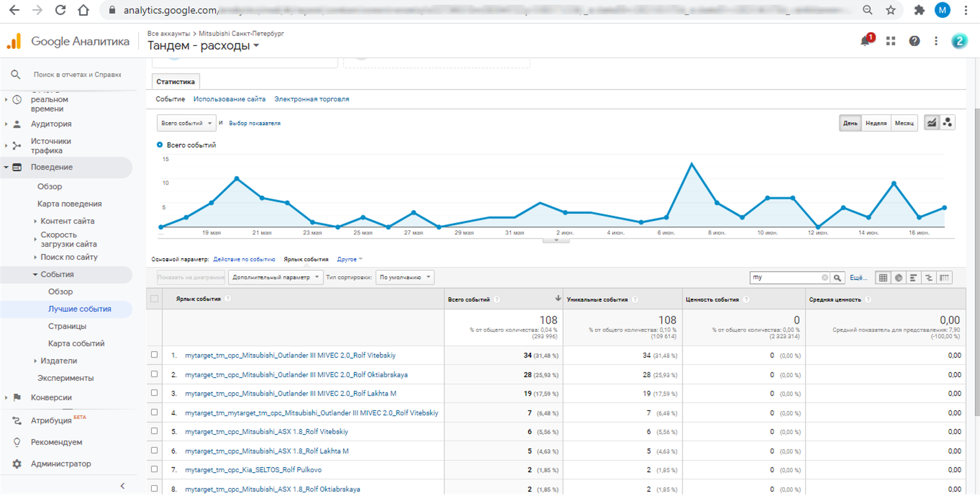Viewport: 980px width, 498px height.
Task: Open the 'Тандем - расходы' view dropdown
Action: click(x=203, y=45)
